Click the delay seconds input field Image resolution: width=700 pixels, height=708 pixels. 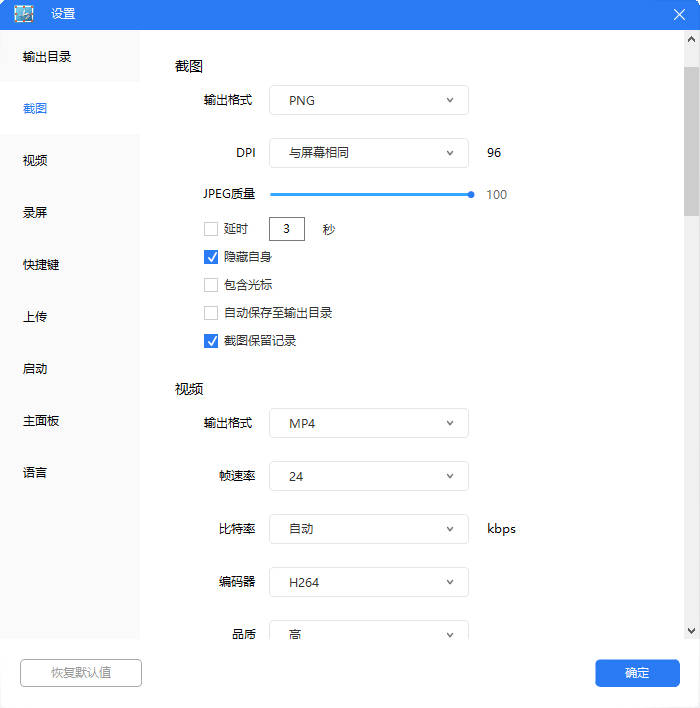point(287,229)
